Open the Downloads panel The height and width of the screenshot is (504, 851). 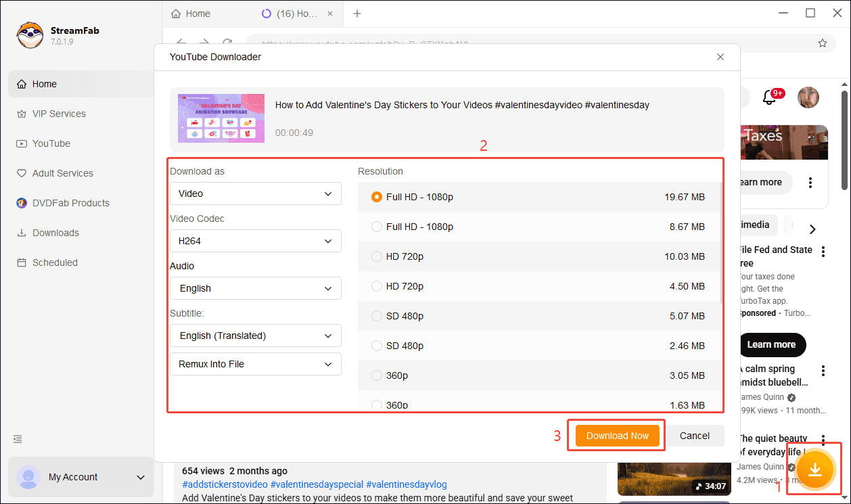click(x=55, y=233)
